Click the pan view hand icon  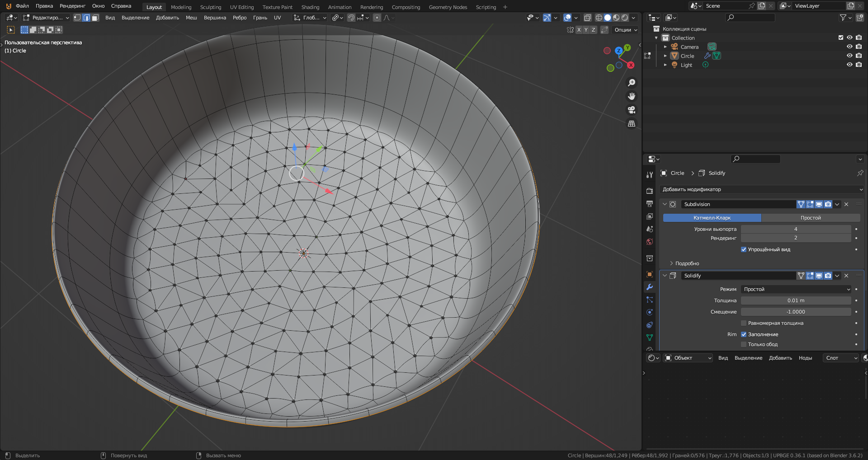coord(632,96)
